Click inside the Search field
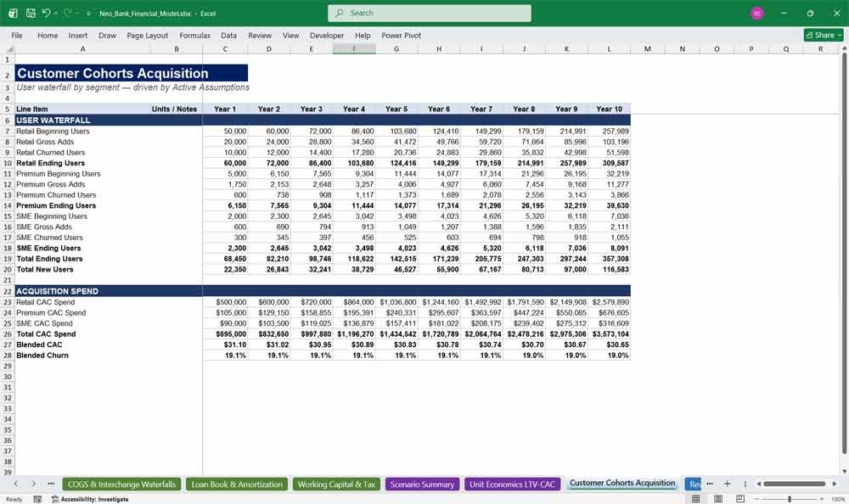Viewport: 849px width, 504px height. (x=430, y=13)
